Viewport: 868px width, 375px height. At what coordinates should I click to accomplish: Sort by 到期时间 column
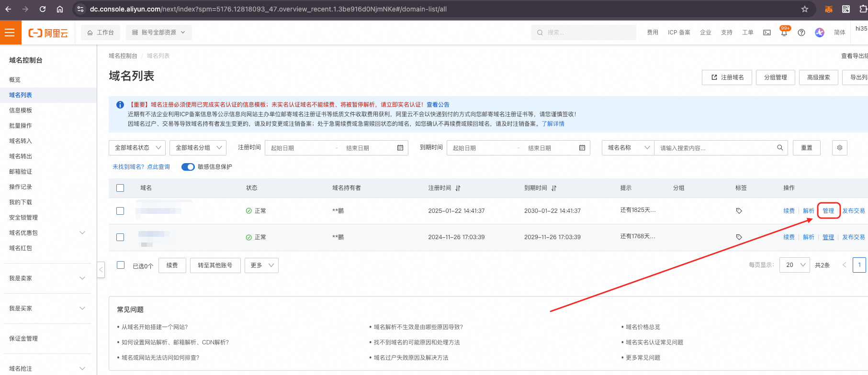pos(554,188)
